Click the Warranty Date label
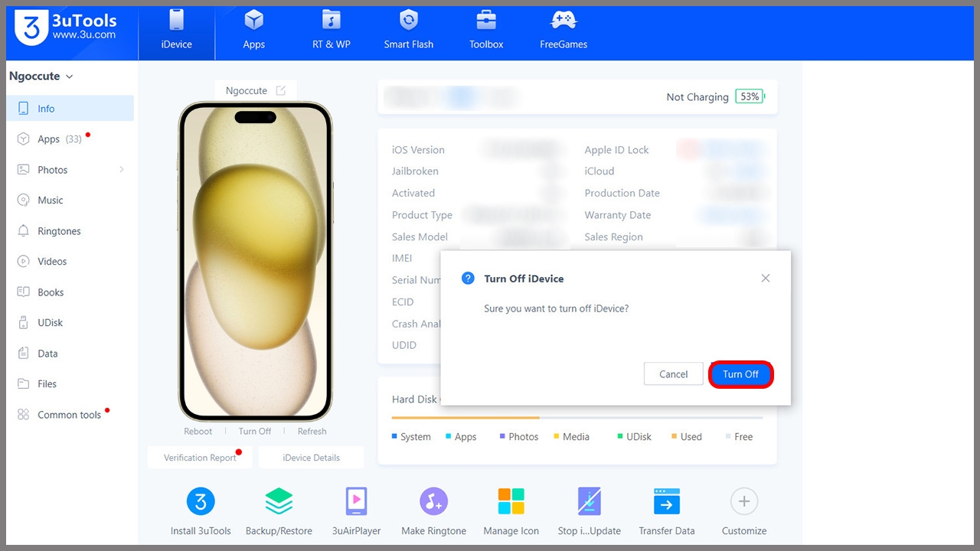 pos(618,215)
